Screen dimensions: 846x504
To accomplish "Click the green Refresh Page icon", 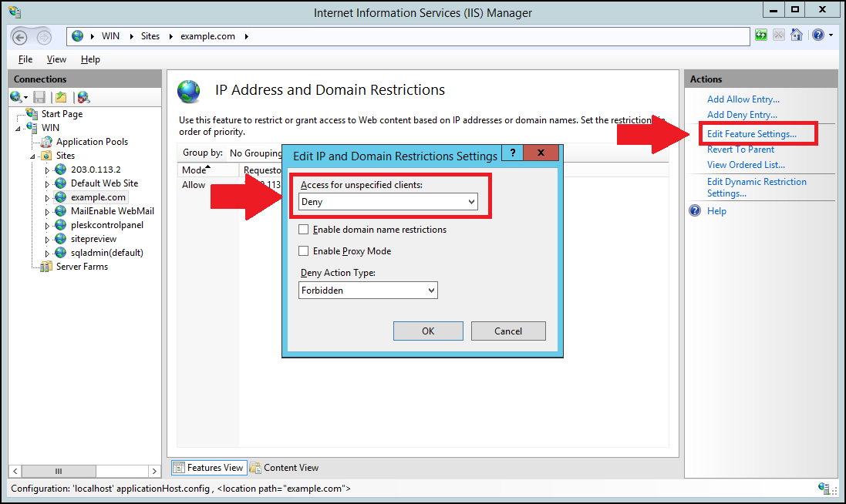I will (762, 35).
